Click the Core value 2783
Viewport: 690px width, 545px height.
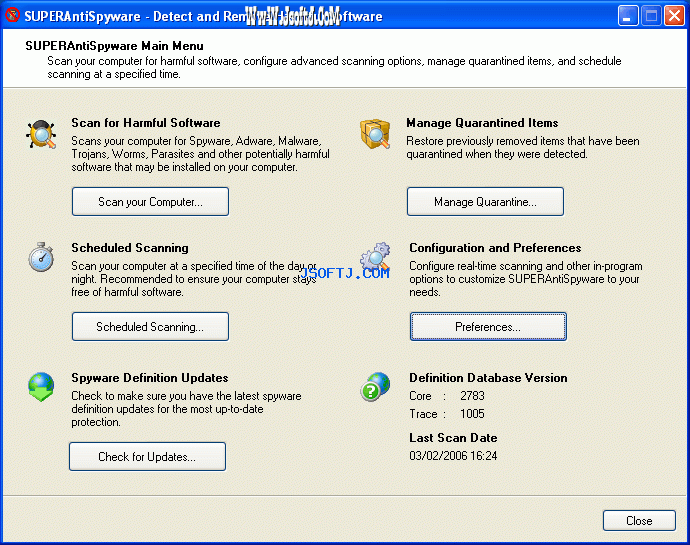pos(472,396)
